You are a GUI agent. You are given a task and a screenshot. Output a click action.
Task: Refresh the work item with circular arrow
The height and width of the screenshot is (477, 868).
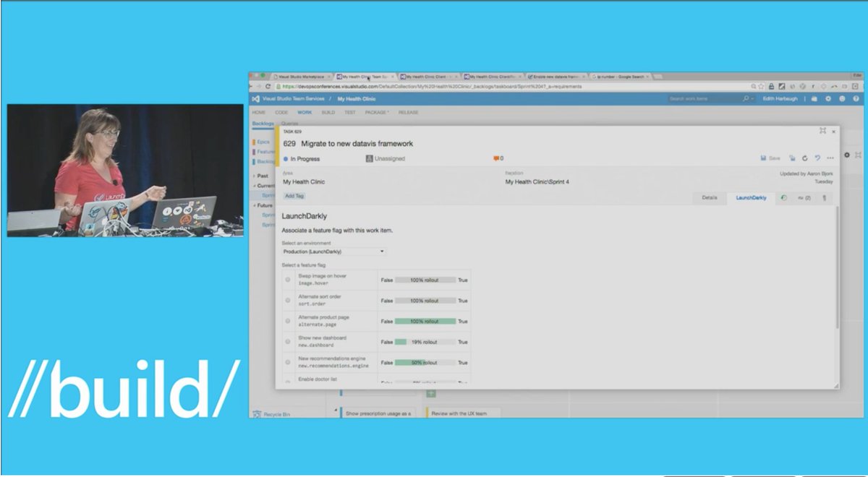805,158
